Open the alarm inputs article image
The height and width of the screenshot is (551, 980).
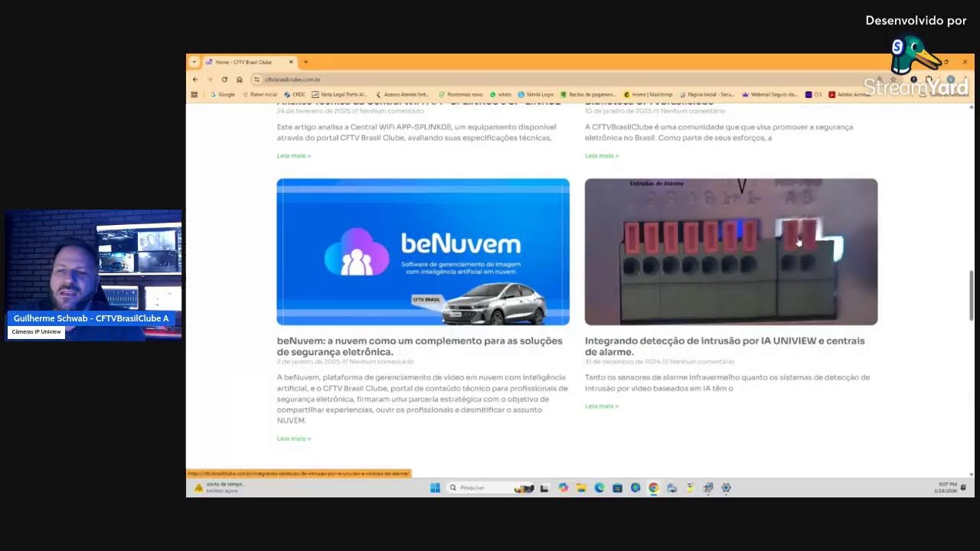[731, 252]
